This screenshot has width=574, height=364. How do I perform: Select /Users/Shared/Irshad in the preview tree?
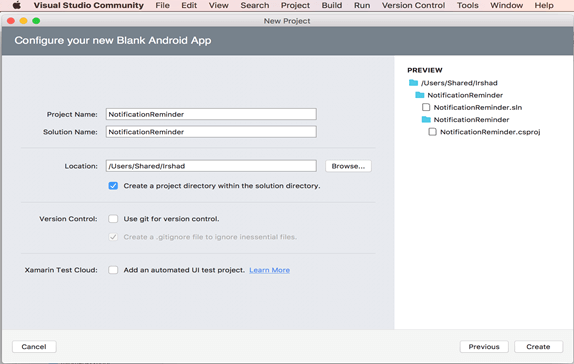click(459, 83)
